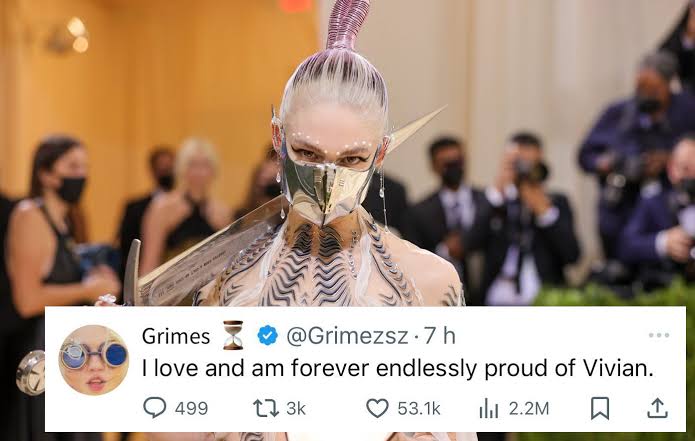Open the three-dot more options menu

click(x=659, y=335)
